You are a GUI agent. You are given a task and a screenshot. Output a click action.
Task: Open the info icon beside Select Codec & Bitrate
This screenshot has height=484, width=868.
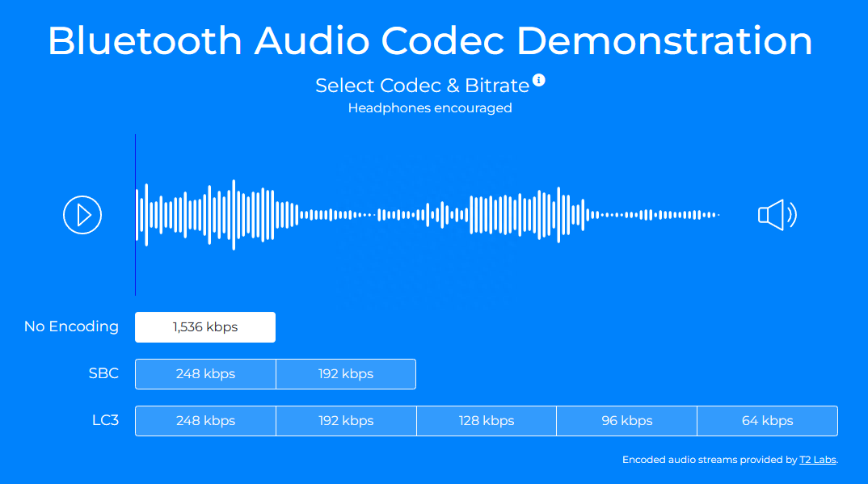click(x=539, y=80)
